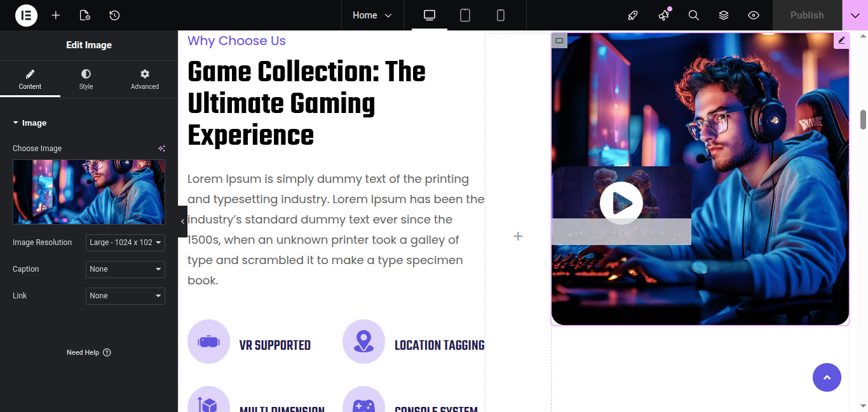
Task: Open the History panel icon
Action: (114, 15)
